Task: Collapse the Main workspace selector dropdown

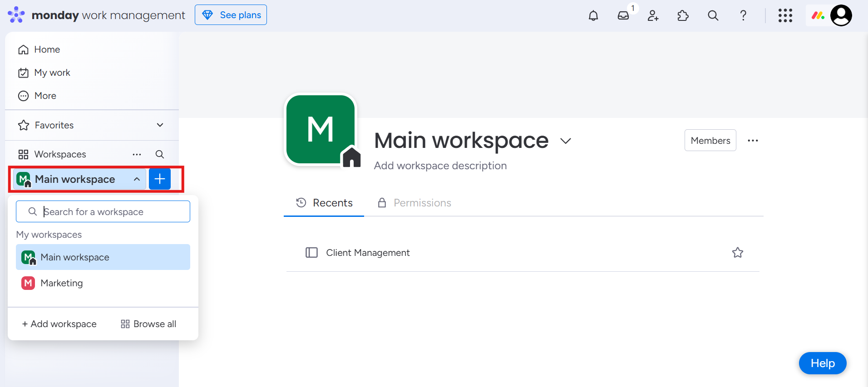Action: [x=136, y=179]
